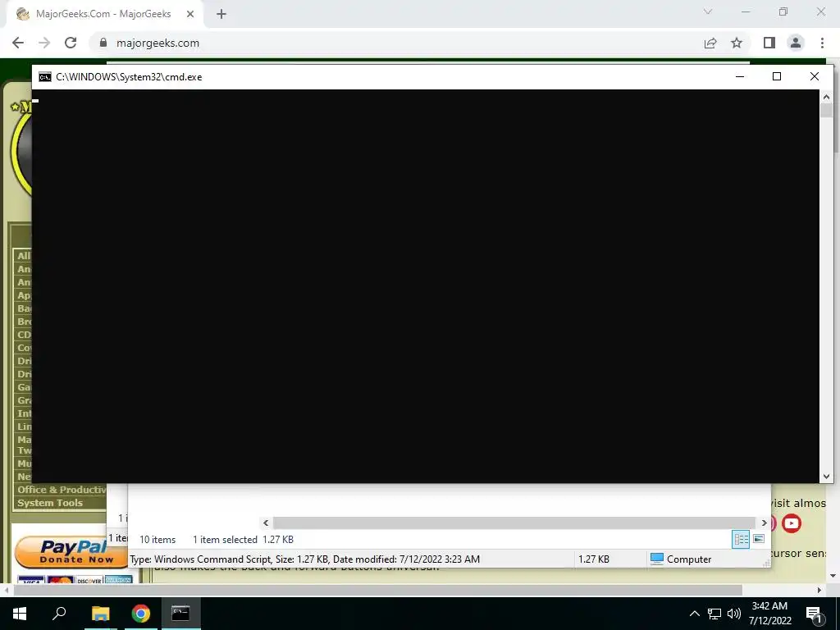Switch to Chrome from the taskbar

140,614
